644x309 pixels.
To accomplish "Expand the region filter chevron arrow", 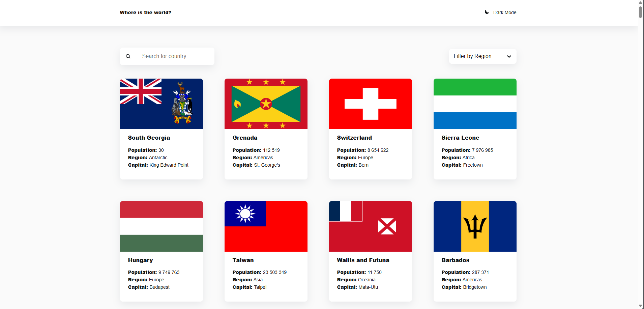I will point(509,56).
